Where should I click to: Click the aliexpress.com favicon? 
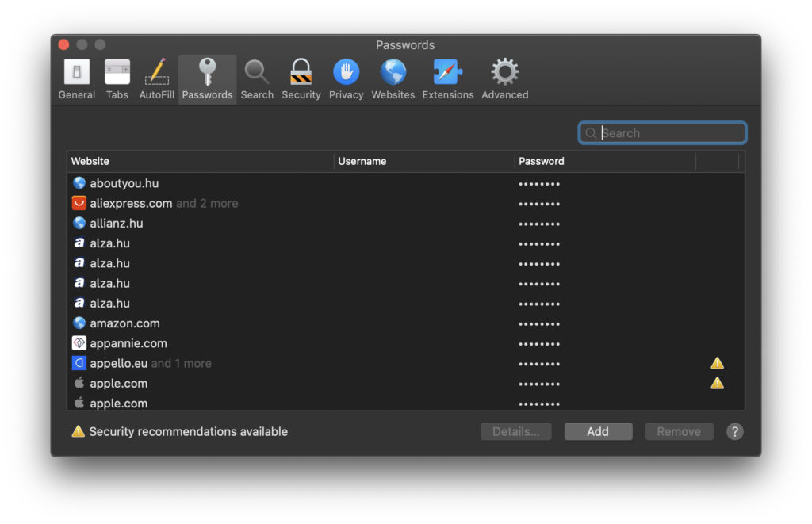79,203
